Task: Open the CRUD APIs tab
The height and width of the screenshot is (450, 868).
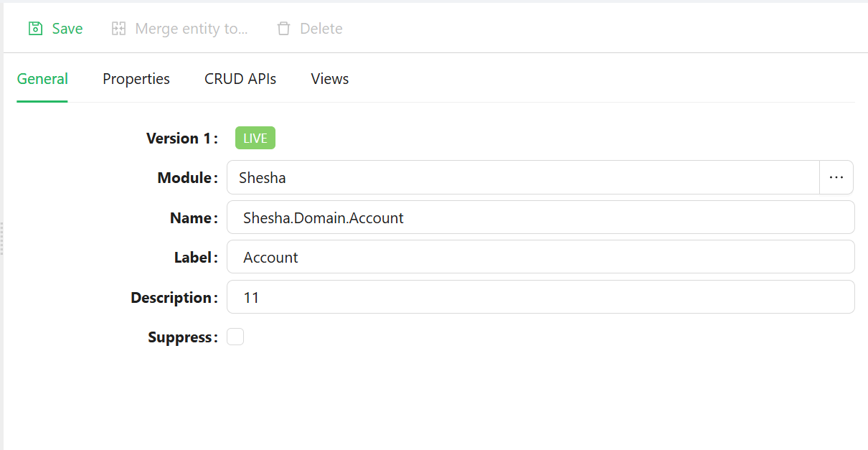Action: click(240, 79)
